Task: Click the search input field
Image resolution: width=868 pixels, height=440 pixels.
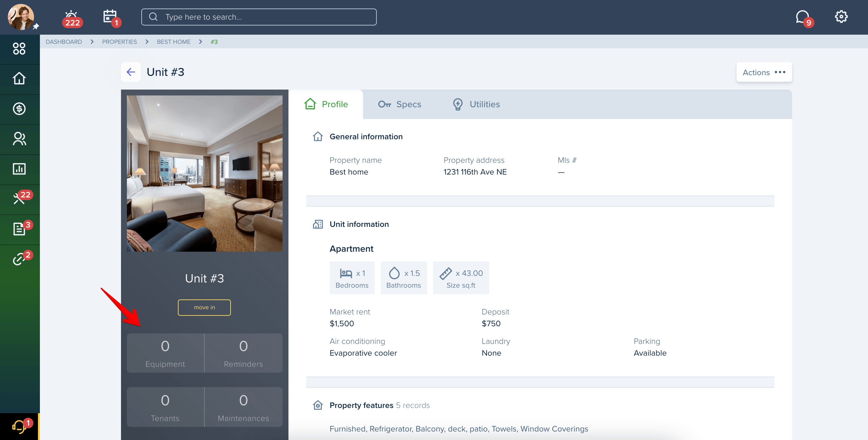Action: click(259, 17)
